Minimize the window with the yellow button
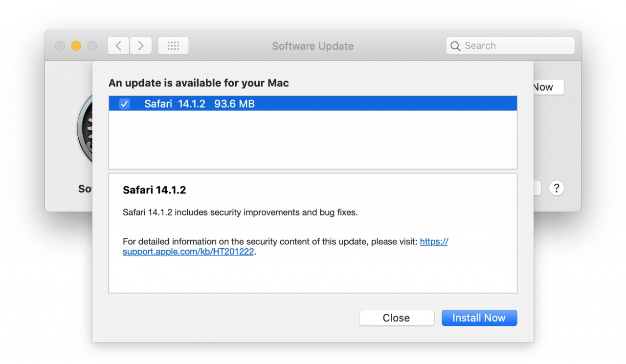 pos(76,46)
